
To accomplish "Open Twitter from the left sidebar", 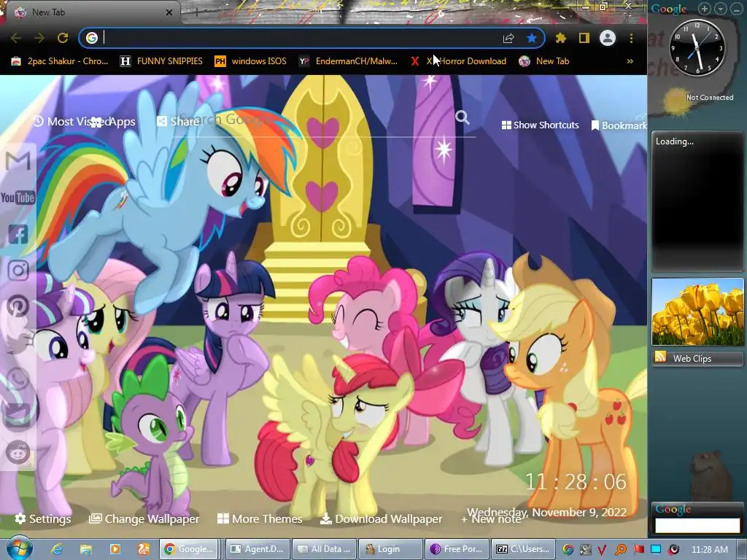I will [18, 342].
